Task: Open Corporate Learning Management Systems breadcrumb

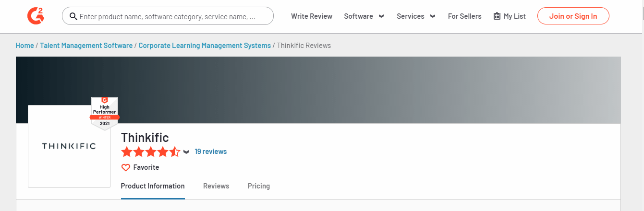Action: click(205, 46)
